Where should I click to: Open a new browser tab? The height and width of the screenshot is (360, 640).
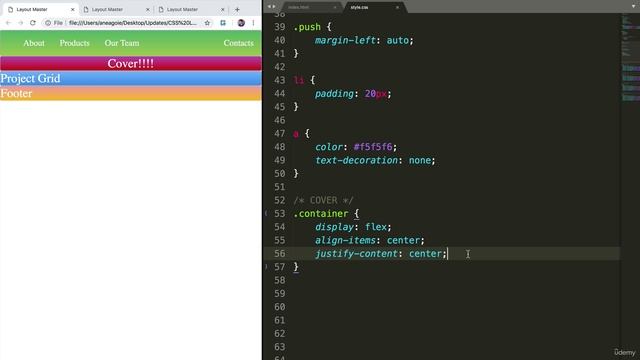[237, 9]
